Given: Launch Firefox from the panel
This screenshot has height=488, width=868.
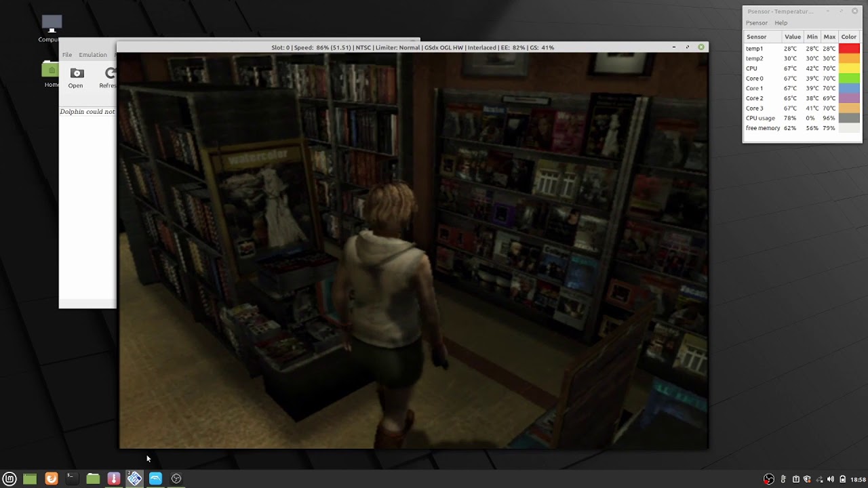Looking at the screenshot, I should pyautogui.click(x=52, y=479).
